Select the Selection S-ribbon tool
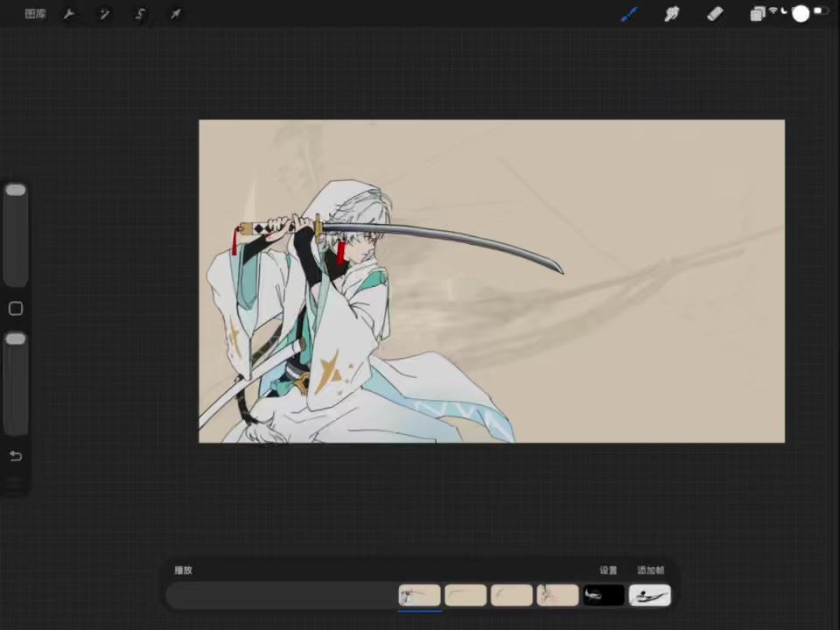 [140, 14]
